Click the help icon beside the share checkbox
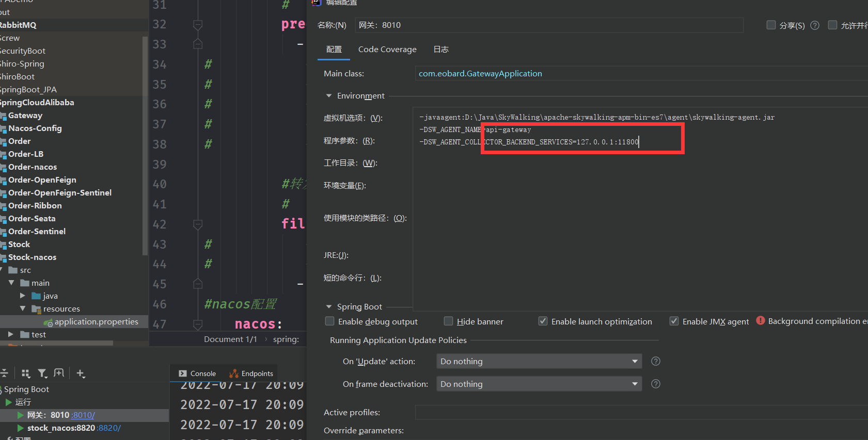The width and height of the screenshot is (868, 440). pos(815,25)
